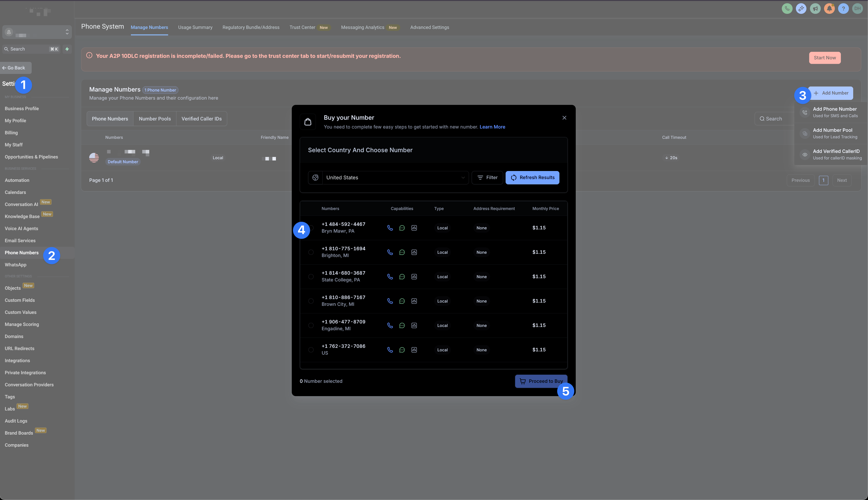Close the Buy your Number dialog

tap(564, 118)
